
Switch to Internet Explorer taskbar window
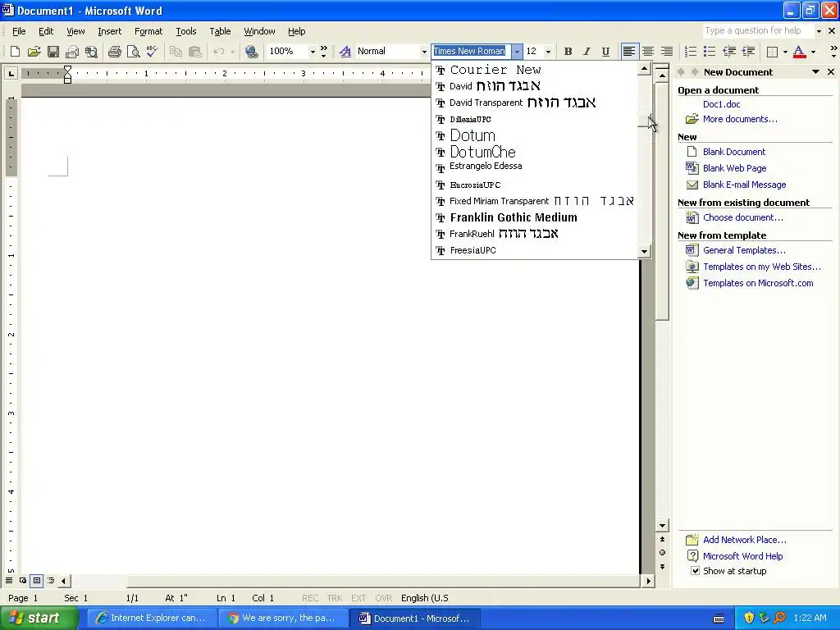[151, 618]
